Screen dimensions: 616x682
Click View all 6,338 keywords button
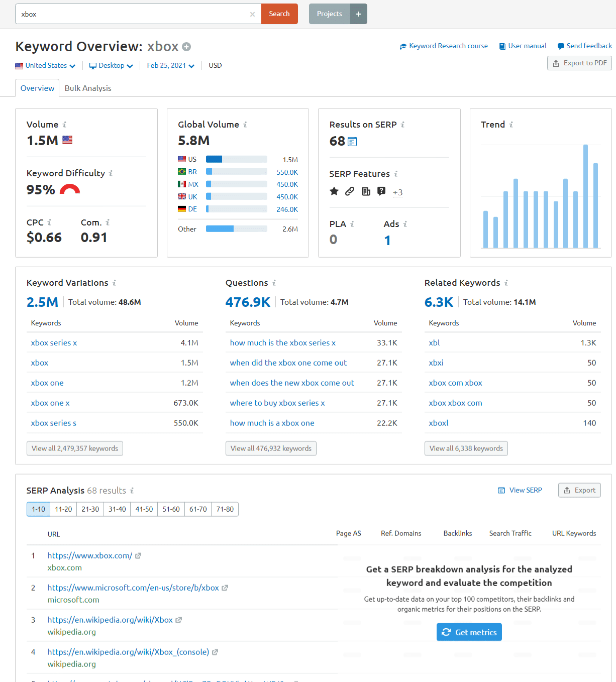(x=466, y=448)
